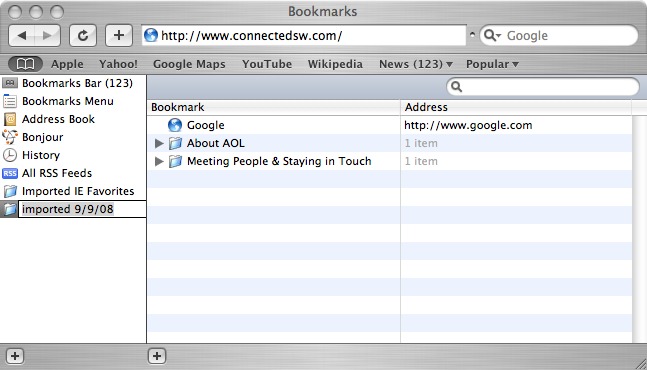Click the Address Book icon
Viewport: 647px width, 370px height.
10,119
